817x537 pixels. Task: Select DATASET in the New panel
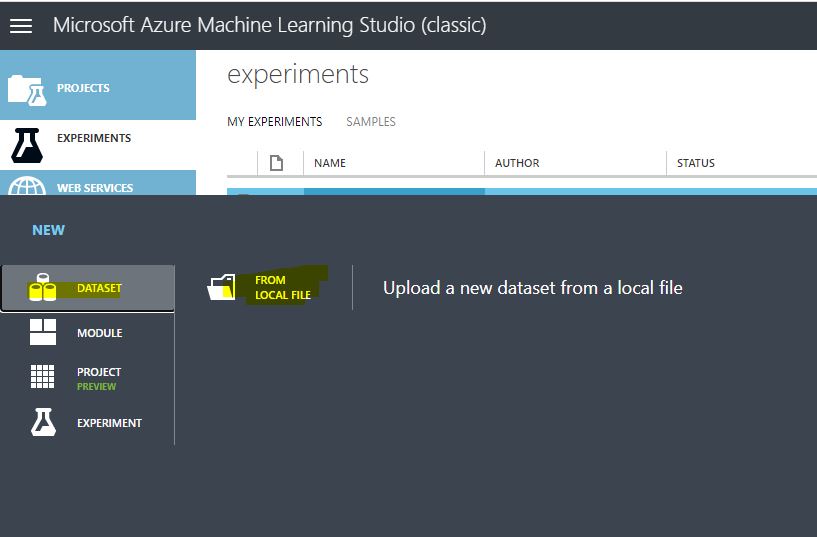pos(88,288)
